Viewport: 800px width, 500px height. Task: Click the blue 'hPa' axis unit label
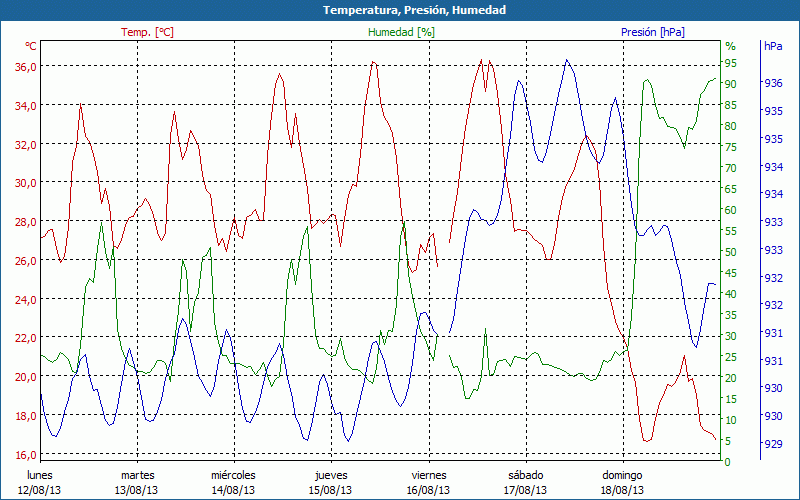773,46
